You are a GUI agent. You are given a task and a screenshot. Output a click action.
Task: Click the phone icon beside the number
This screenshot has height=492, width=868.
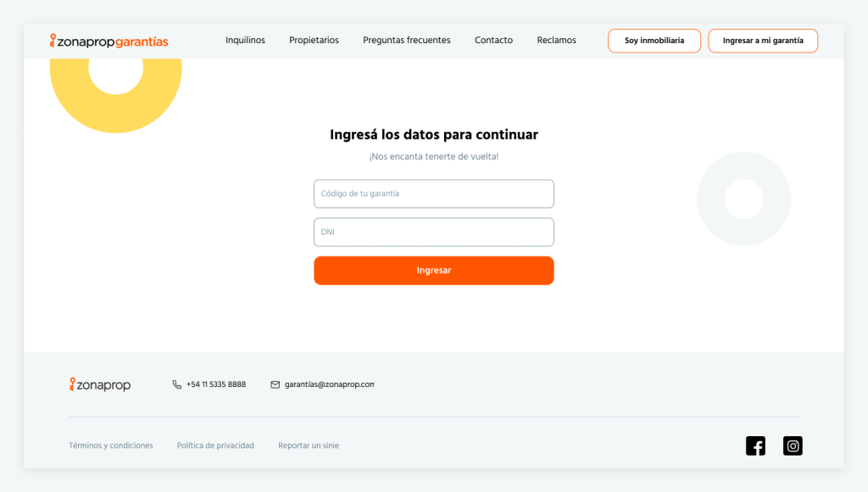(176, 384)
